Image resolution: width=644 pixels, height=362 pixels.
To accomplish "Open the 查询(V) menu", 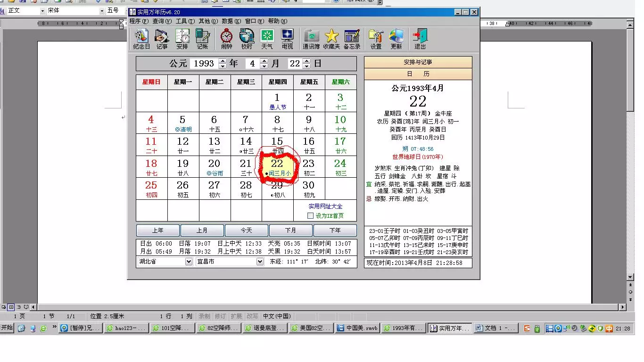I will [162, 21].
